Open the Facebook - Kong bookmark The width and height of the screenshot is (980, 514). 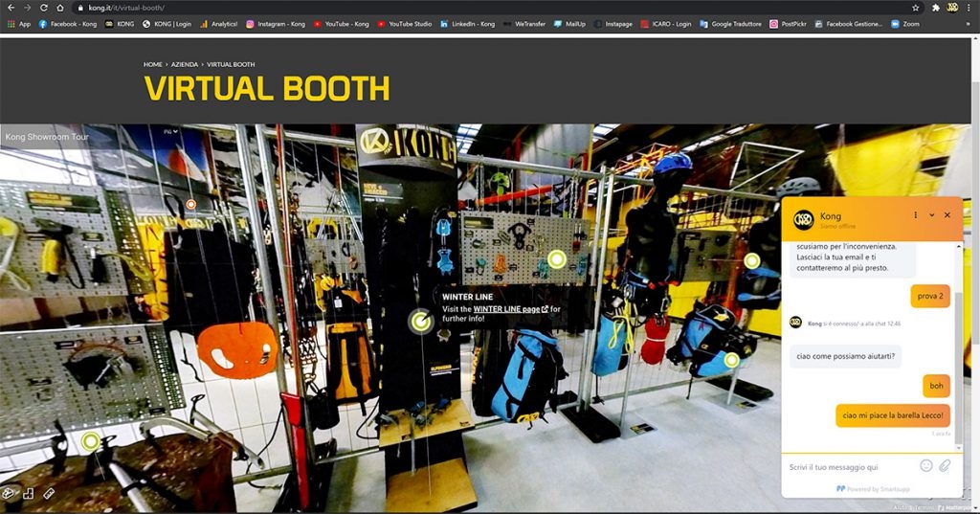pyautogui.click(x=68, y=24)
